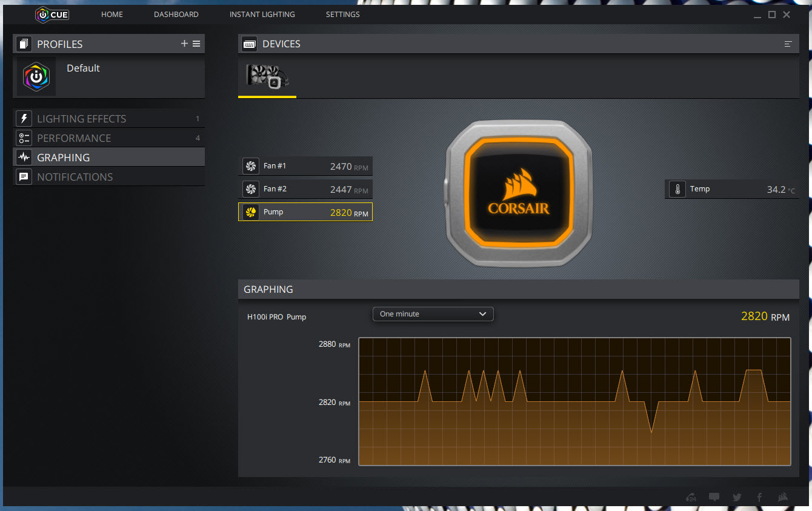Open the profiles list options menu
The image size is (812, 511).
196,44
